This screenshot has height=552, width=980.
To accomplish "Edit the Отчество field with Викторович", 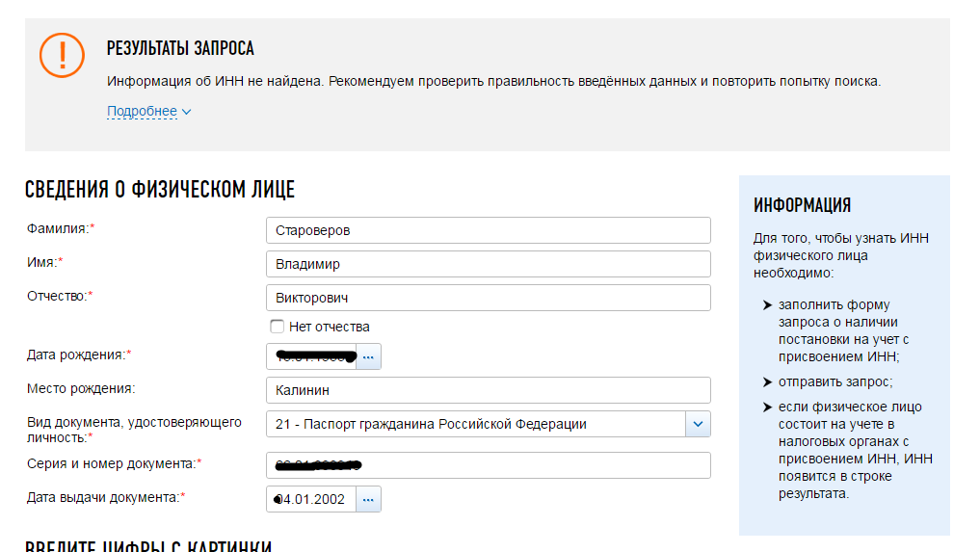I will coord(488,298).
